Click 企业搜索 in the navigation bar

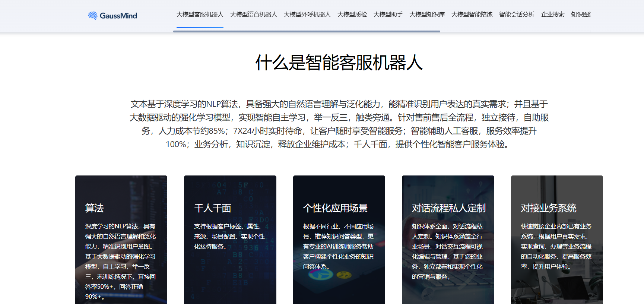point(552,15)
